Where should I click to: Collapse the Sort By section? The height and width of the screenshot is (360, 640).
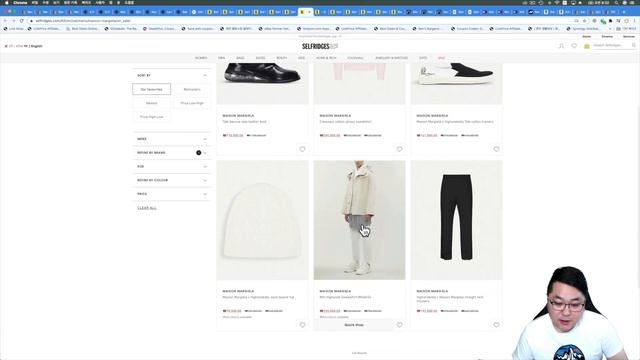pyautogui.click(x=205, y=76)
